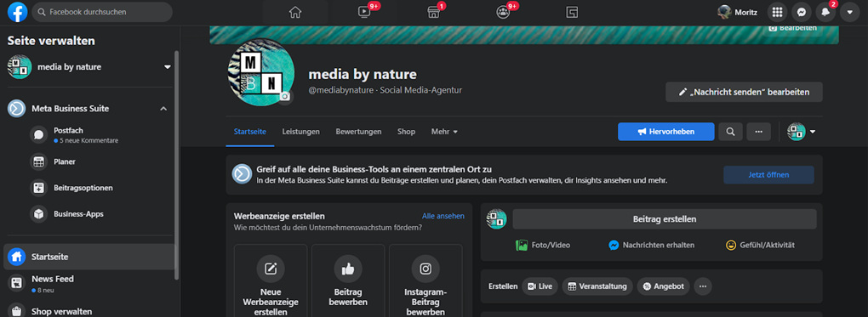Open Moritz profile in top bar
This screenshot has width=868, height=317.
pos(738,12)
